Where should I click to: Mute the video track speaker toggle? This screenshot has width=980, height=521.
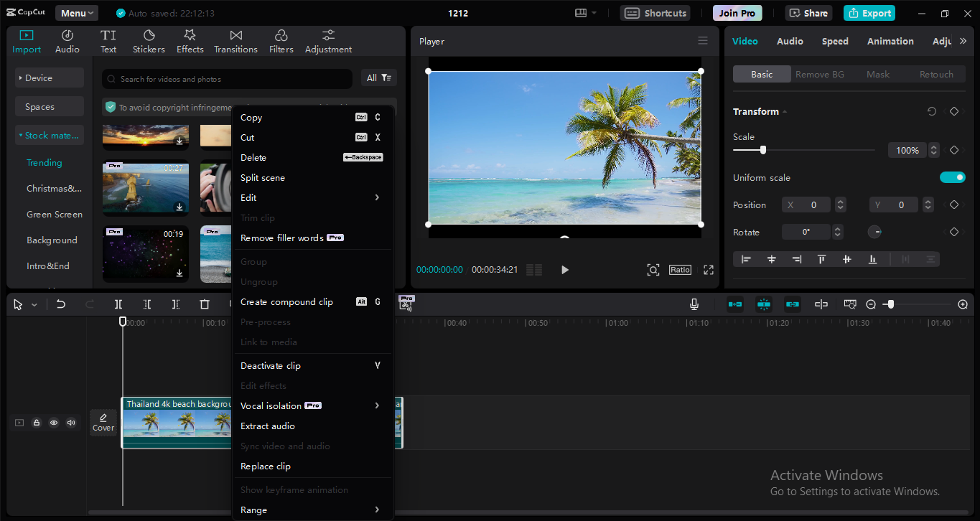point(70,423)
